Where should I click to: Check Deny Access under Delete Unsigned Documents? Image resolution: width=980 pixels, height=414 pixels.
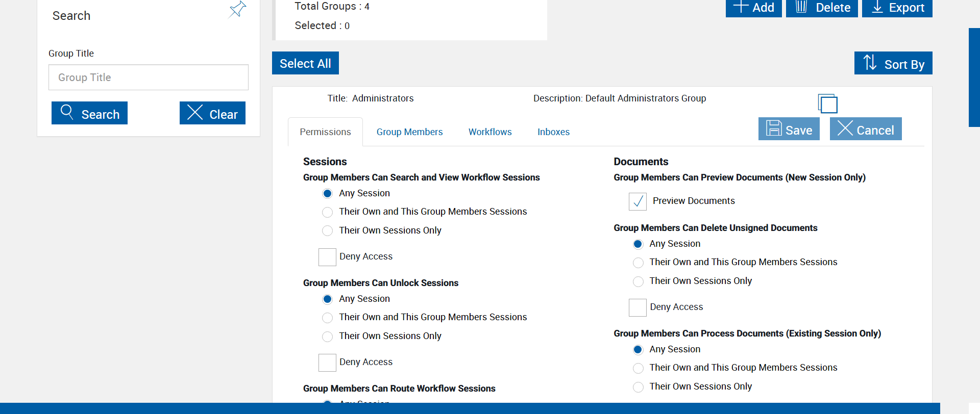(638, 307)
